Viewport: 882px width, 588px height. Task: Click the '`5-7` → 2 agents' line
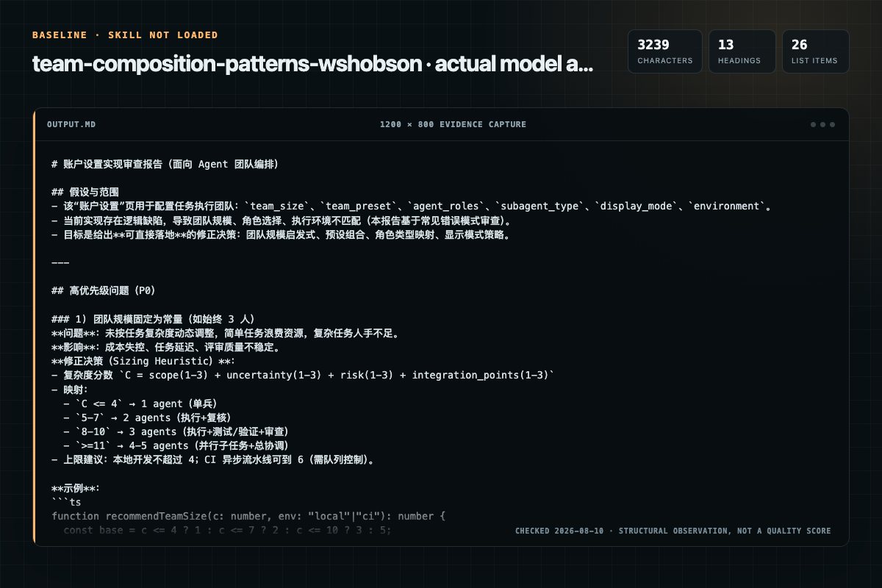point(148,417)
